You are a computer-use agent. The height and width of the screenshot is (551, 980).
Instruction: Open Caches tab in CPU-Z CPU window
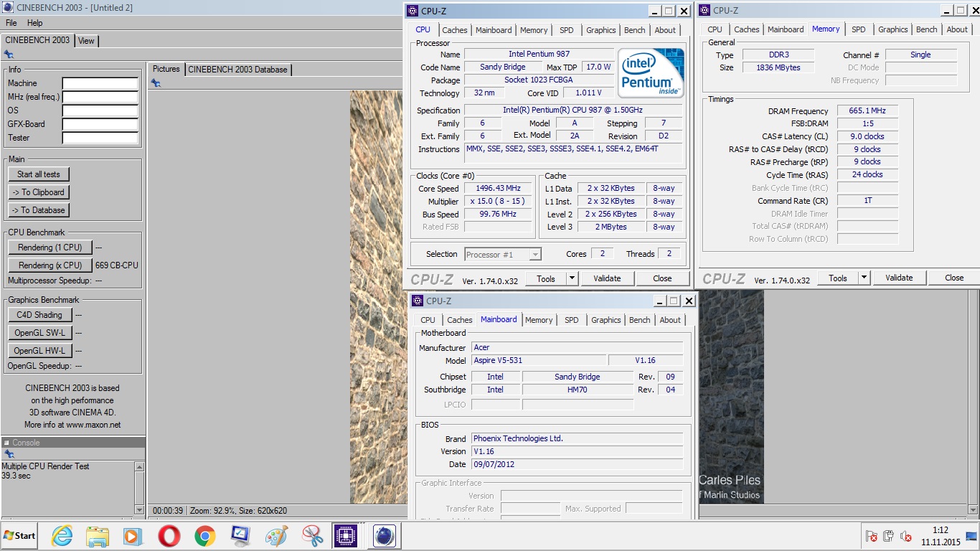click(x=454, y=30)
